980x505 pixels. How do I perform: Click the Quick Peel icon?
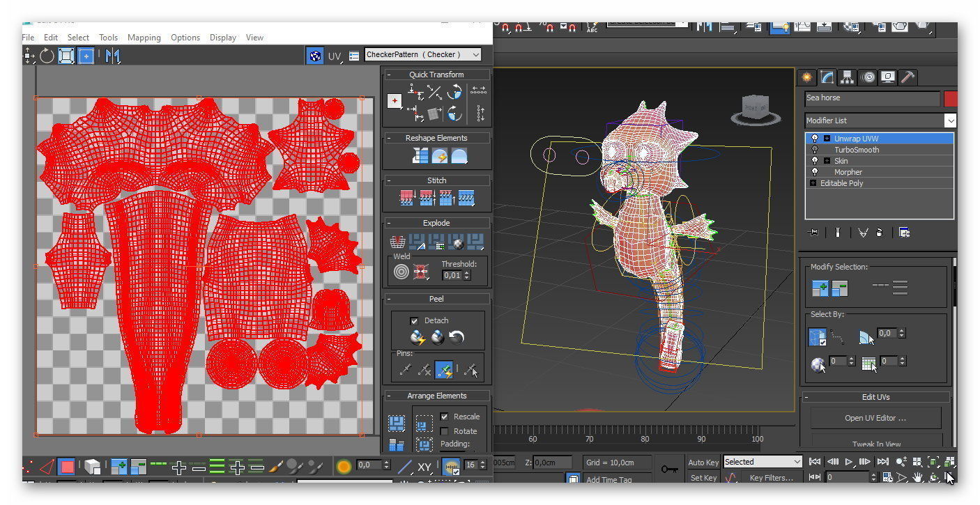point(417,338)
